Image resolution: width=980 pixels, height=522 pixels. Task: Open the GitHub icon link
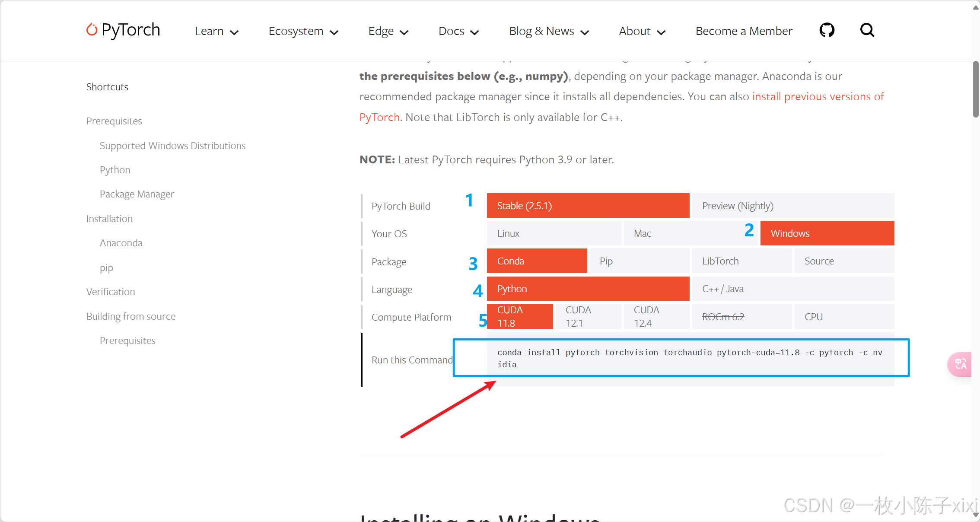[827, 31]
